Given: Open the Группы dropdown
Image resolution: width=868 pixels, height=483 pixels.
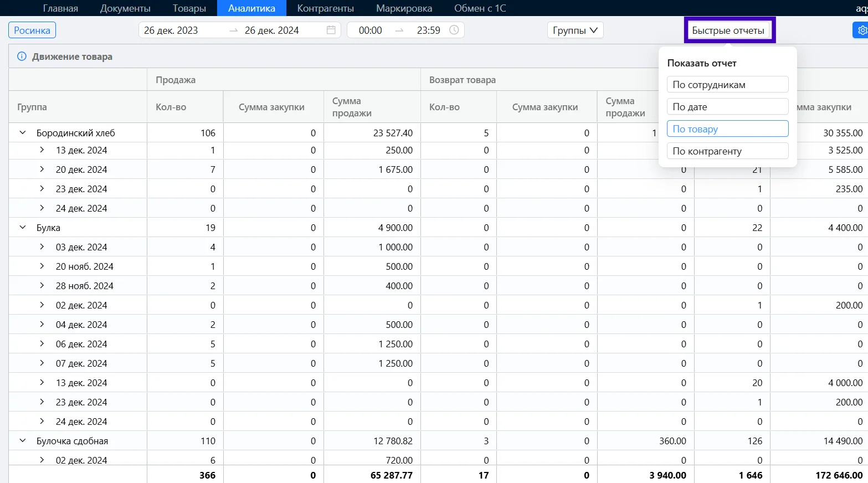Looking at the screenshot, I should point(575,30).
